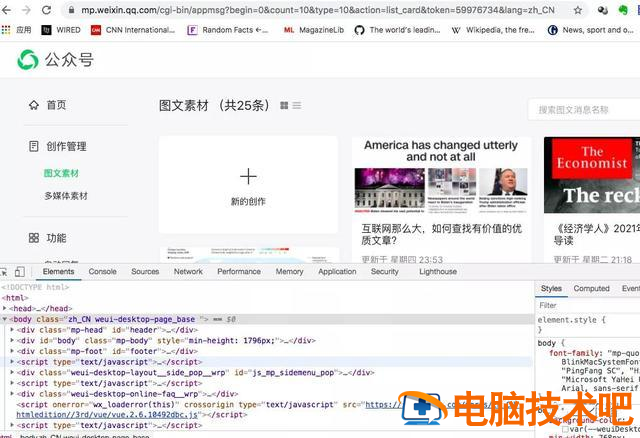640x438 pixels.
Task: Open the Random Facts bookmark
Action: coord(227,30)
